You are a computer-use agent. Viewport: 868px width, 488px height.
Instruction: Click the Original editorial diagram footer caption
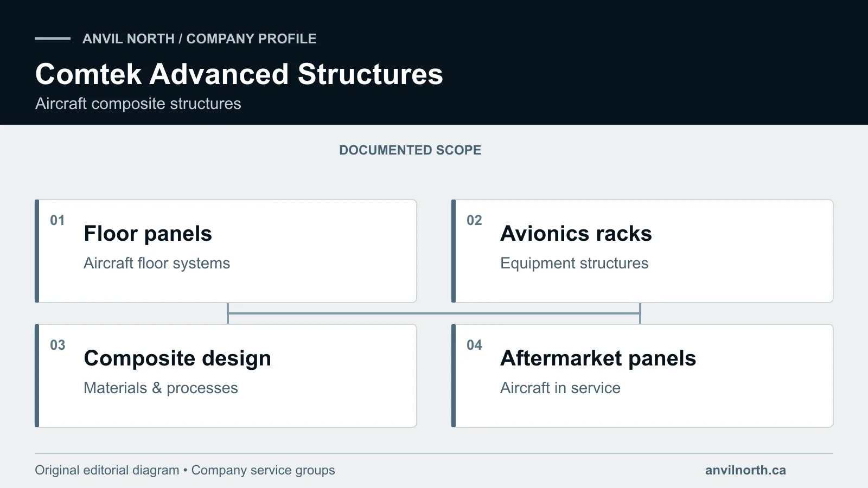click(x=184, y=471)
